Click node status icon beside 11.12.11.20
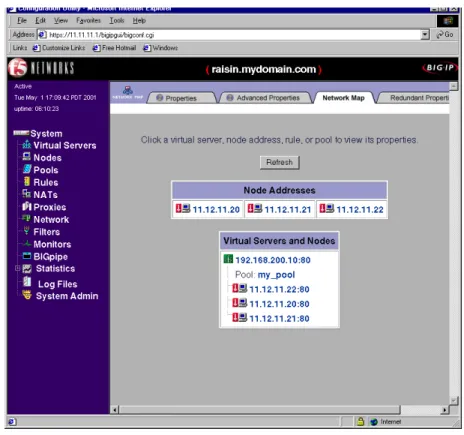 tap(183, 209)
